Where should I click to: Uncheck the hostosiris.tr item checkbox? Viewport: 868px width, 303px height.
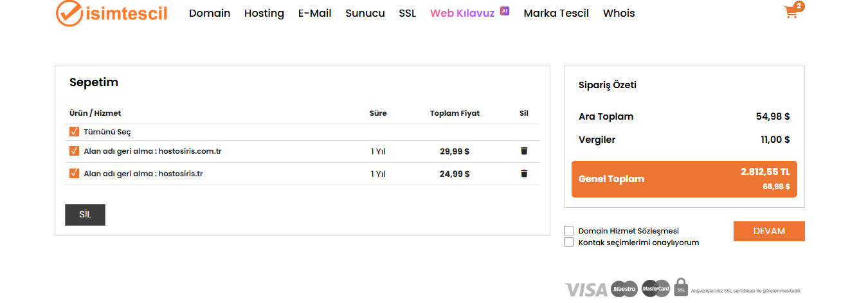74,174
